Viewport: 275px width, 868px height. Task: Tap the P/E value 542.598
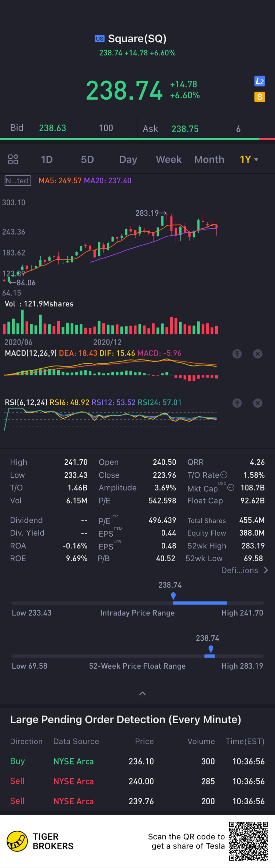162,501
